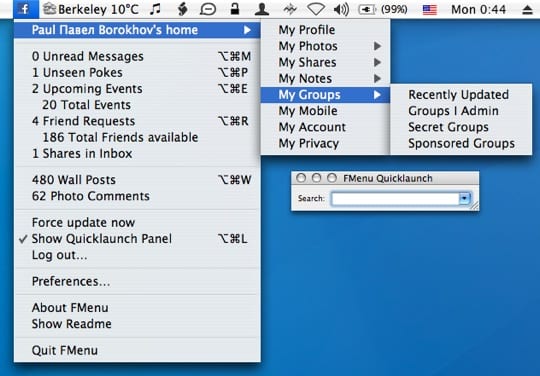The height and width of the screenshot is (376, 540).
Task: Open 0 Unread Messages
Action: coord(137,56)
